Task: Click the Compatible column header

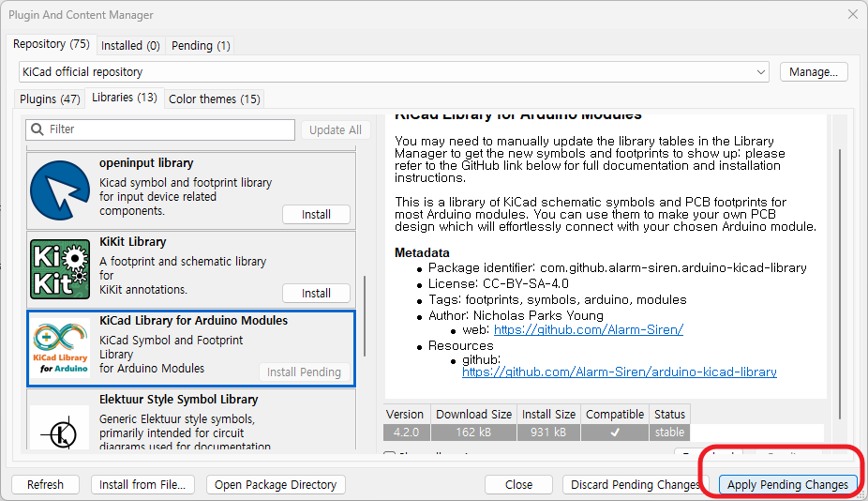Action: (615, 414)
